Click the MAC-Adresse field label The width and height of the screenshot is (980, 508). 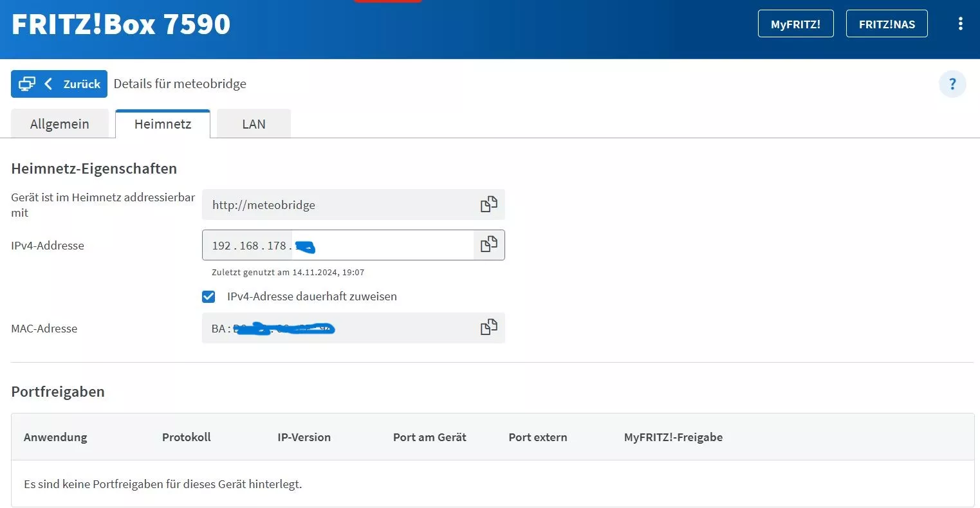44,328
